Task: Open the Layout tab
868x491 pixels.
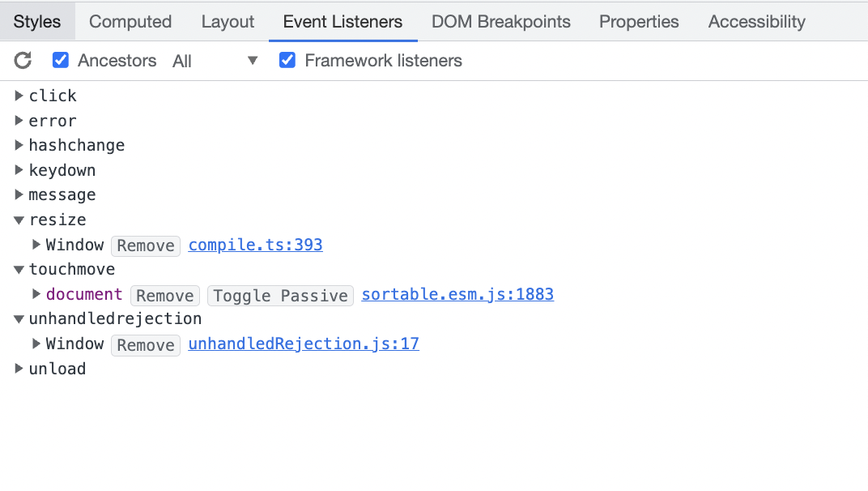Action: coord(228,21)
